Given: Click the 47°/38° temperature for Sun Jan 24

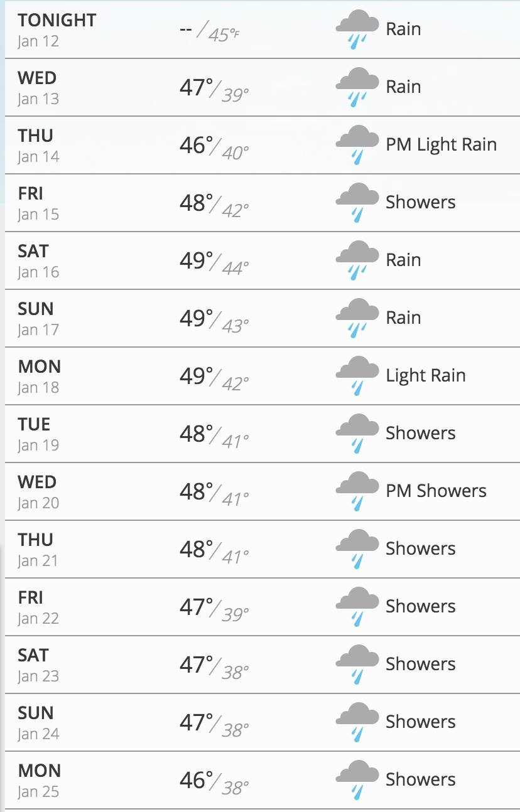Looking at the screenshot, I should click(x=214, y=724).
